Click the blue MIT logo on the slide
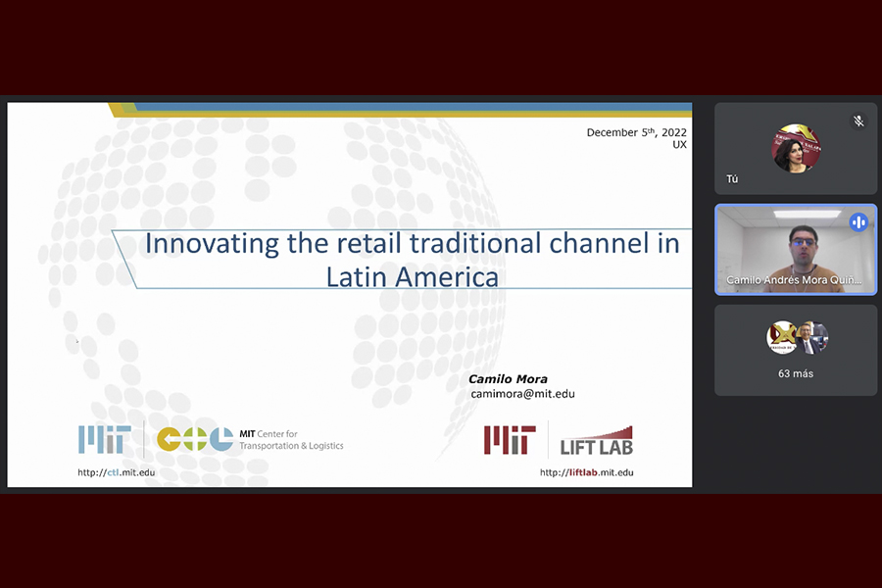This screenshot has width=882, height=588. click(x=104, y=439)
